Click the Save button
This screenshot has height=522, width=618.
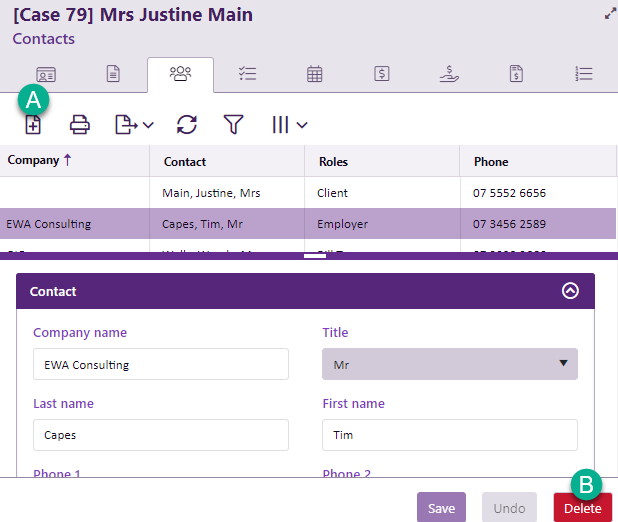coord(441,508)
